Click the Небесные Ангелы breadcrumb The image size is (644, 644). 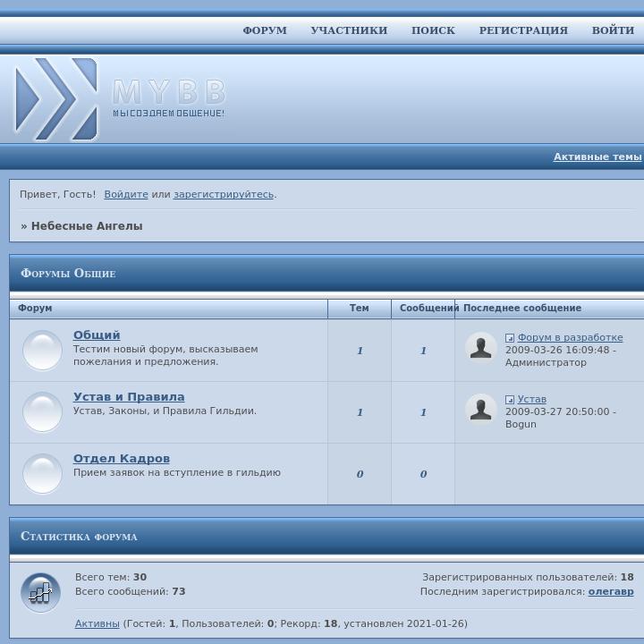click(x=87, y=226)
